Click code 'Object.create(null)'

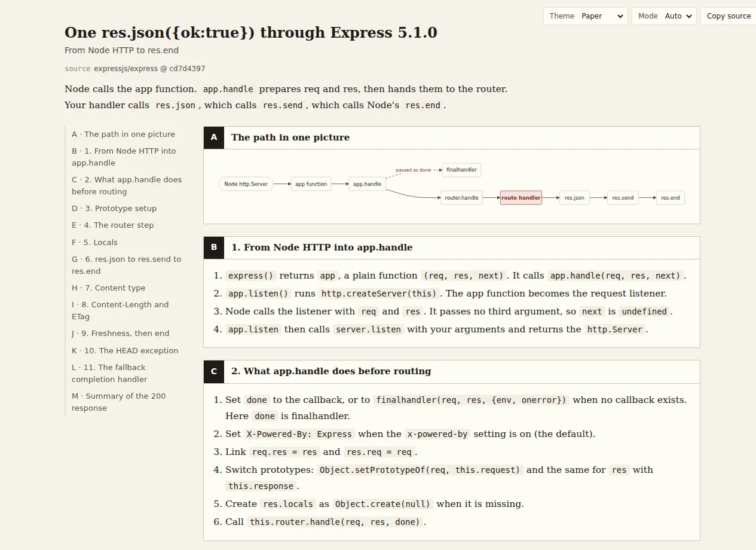(382, 504)
